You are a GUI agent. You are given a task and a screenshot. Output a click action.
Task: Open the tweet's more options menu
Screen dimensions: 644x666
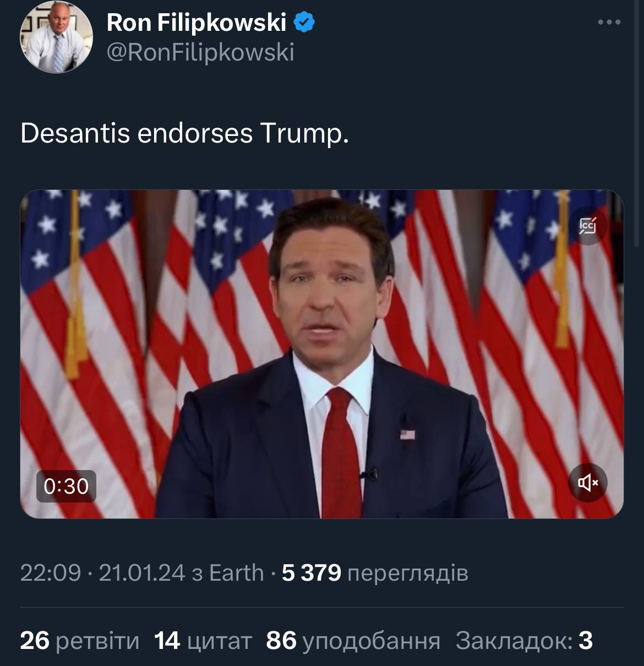609,23
